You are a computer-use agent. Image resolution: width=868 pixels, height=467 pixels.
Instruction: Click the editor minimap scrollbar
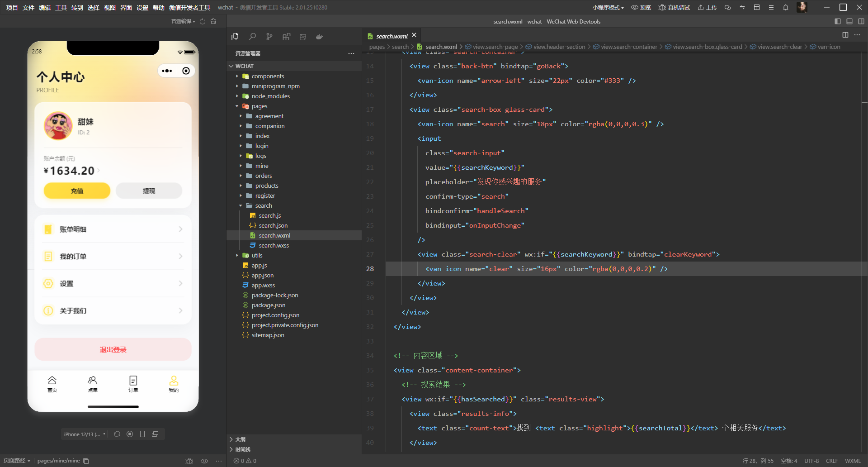click(864, 103)
